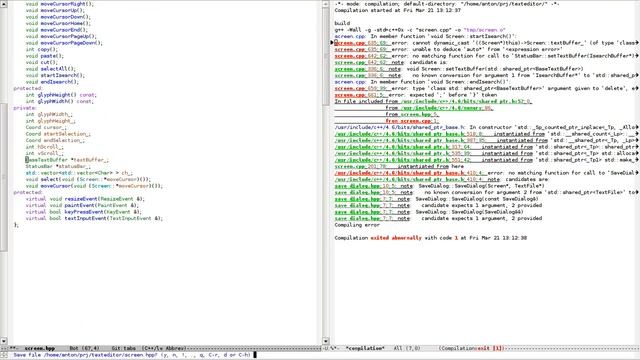The height and width of the screenshot is (360, 640).
Task: Click the 'Compilation exited abnormally' line
Action: point(431,238)
